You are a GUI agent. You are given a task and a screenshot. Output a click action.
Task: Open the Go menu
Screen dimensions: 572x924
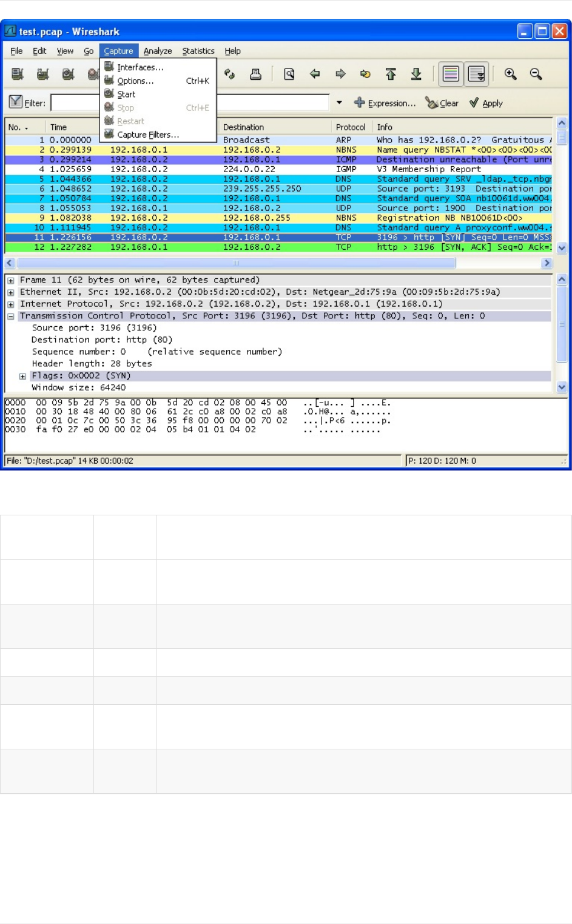pyautogui.click(x=89, y=51)
